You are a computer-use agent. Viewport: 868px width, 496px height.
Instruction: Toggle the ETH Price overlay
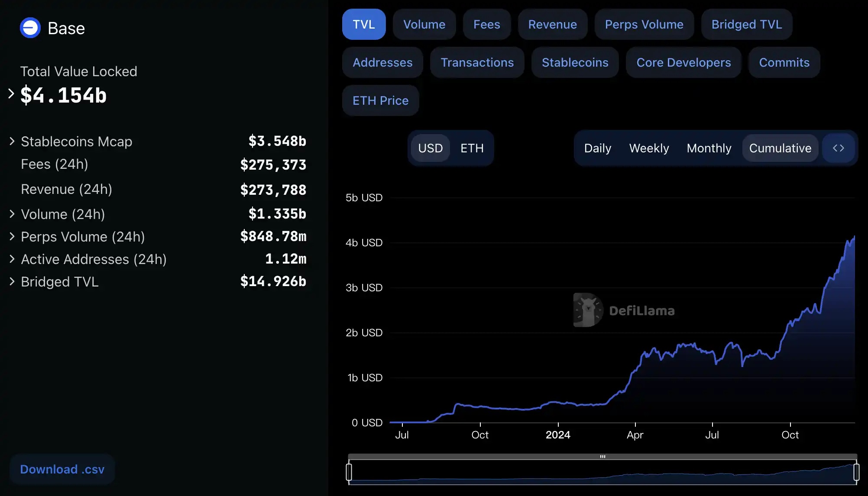click(x=380, y=100)
